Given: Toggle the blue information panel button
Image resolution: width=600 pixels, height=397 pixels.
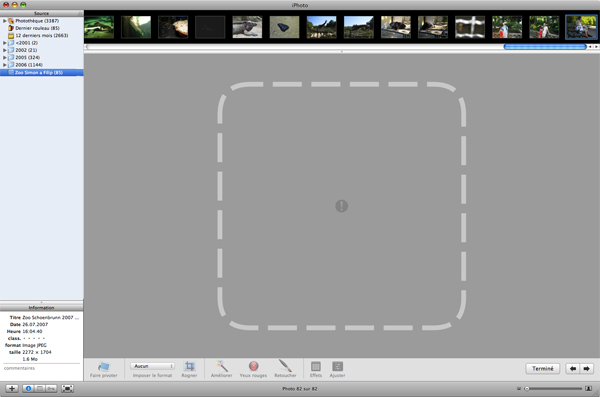Looking at the screenshot, I should 28,389.
